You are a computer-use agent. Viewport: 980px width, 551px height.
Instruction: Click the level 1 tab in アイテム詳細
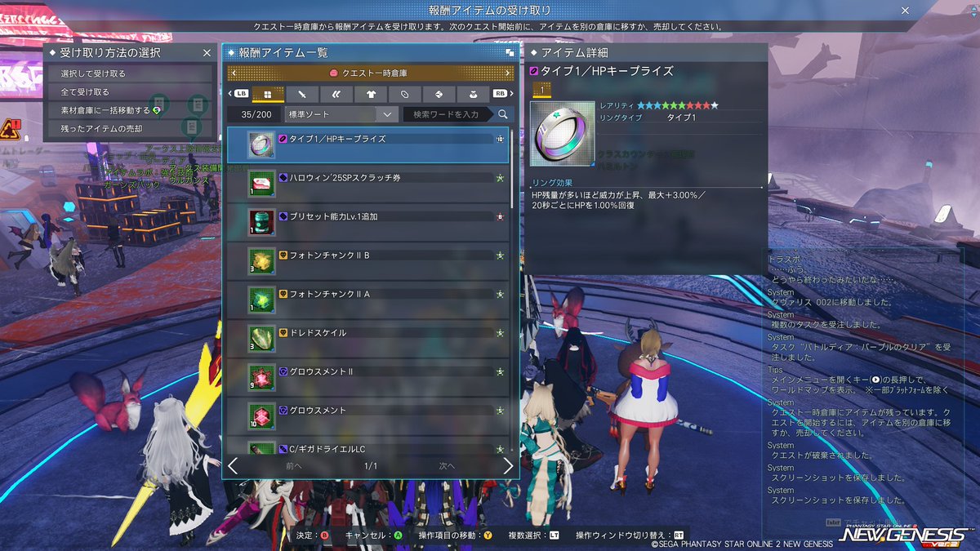pos(542,90)
